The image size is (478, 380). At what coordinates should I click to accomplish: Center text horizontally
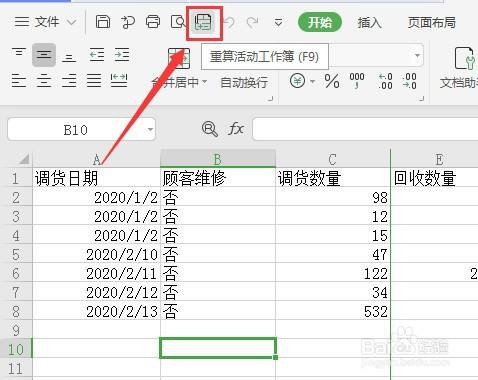(x=44, y=81)
